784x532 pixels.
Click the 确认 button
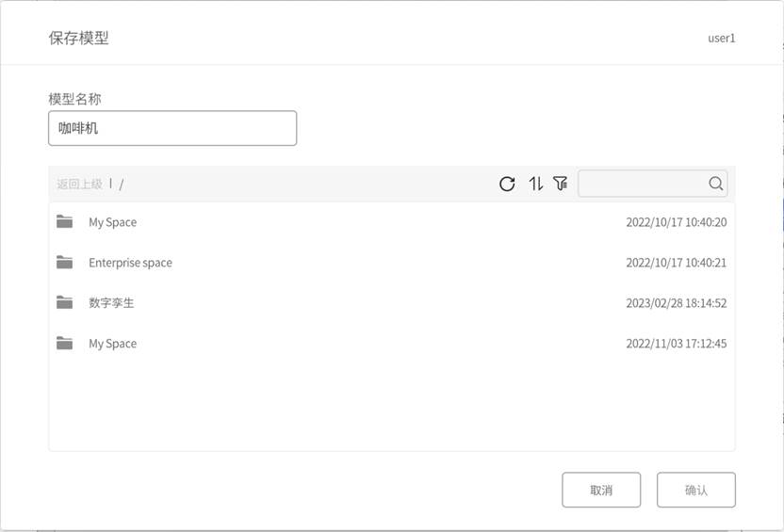[x=696, y=490]
